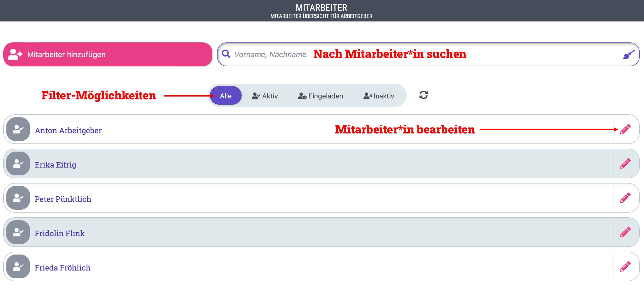Open the Erika Eifrig name link
This screenshot has height=296, width=644.
coord(55,165)
